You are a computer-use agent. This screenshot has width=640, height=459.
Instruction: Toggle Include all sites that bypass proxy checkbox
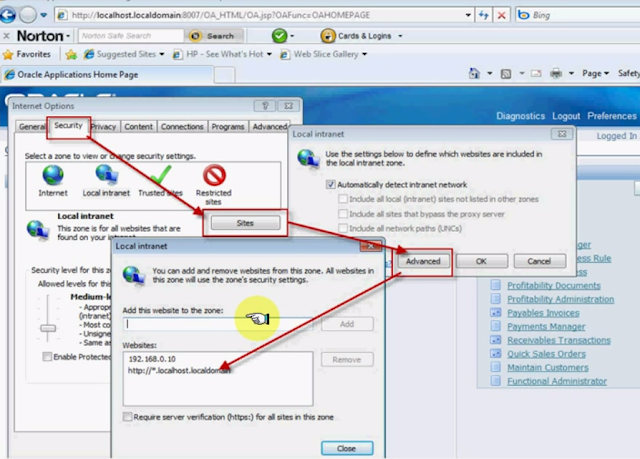343,214
